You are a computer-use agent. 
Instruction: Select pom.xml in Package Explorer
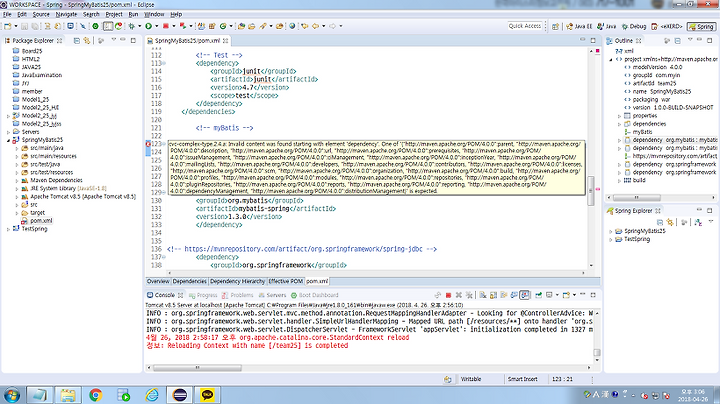(41, 221)
